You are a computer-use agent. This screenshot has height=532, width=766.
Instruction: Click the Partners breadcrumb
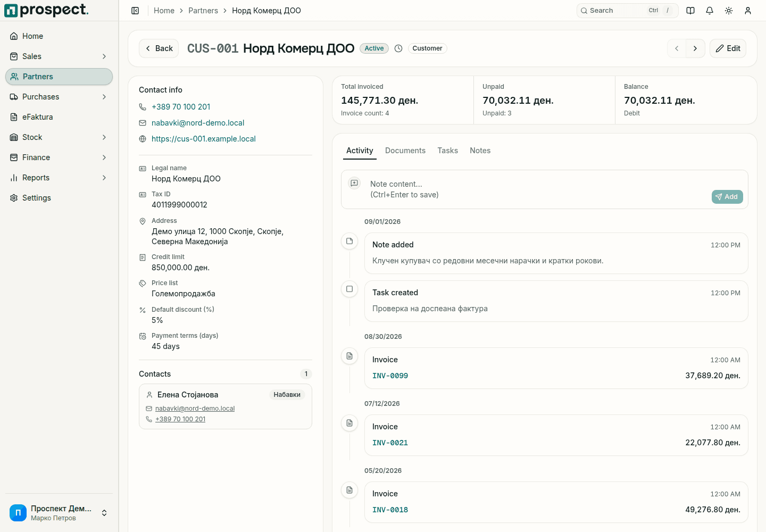coord(203,11)
